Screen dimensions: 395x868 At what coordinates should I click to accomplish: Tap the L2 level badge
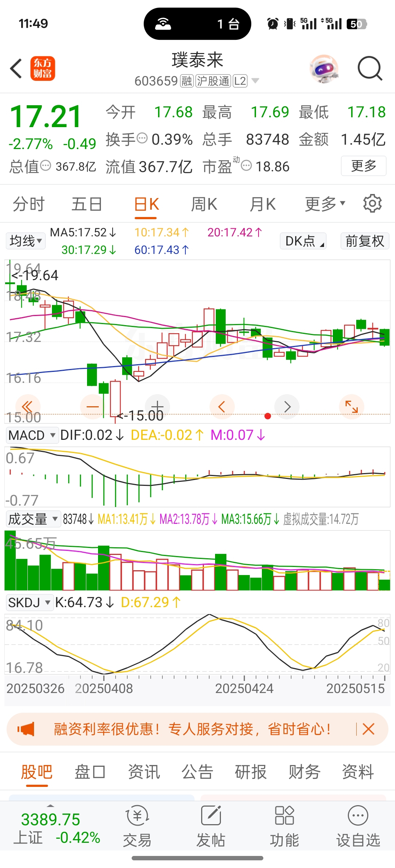[x=240, y=81]
